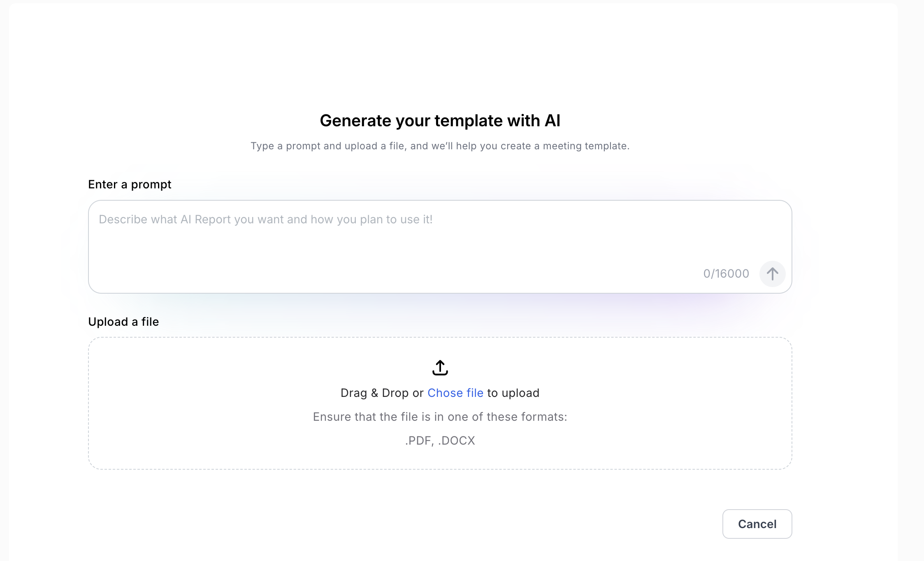Click the 0/16000 character counter

(x=726, y=274)
